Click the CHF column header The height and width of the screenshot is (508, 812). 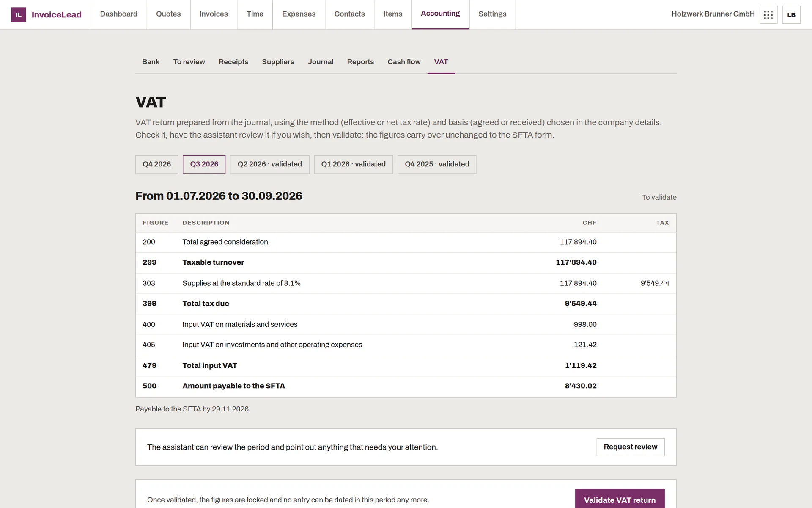(589, 223)
